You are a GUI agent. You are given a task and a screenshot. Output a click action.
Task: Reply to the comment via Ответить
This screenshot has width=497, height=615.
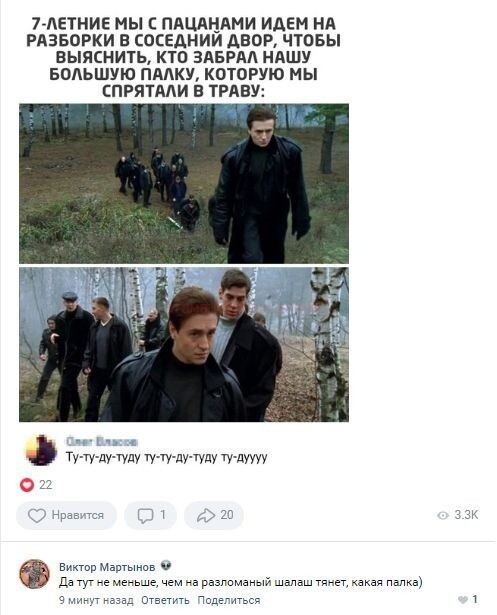(165, 600)
